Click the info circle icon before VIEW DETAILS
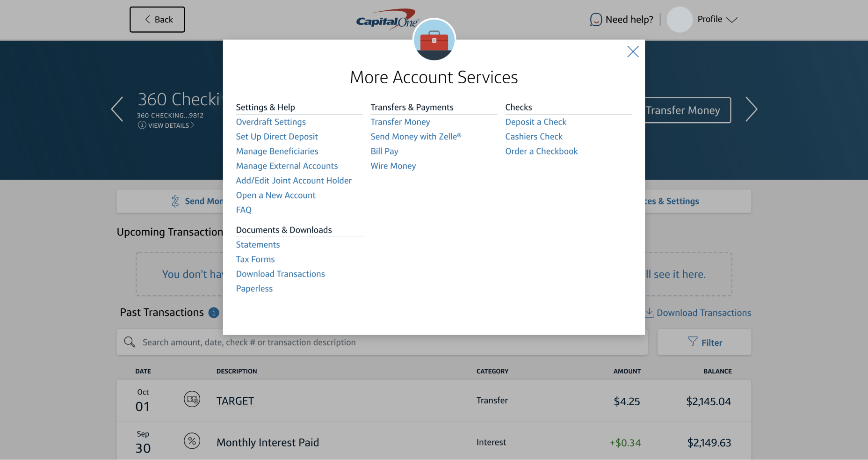 (141, 125)
